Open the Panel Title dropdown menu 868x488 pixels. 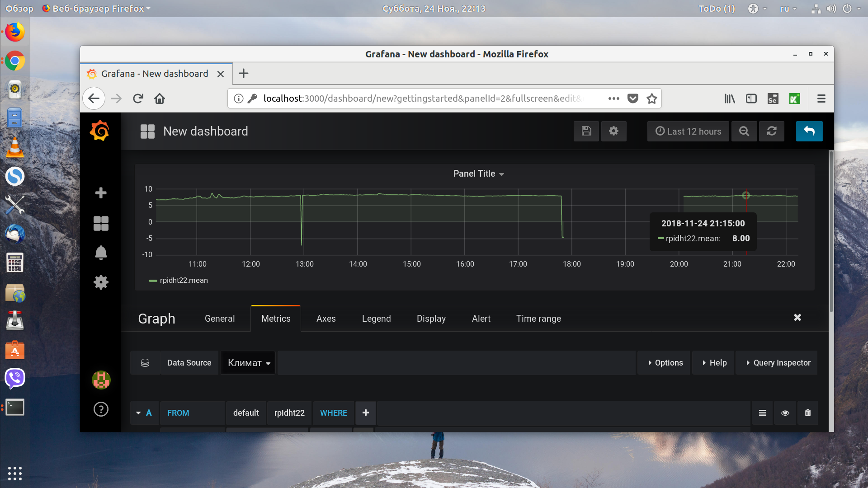(478, 174)
